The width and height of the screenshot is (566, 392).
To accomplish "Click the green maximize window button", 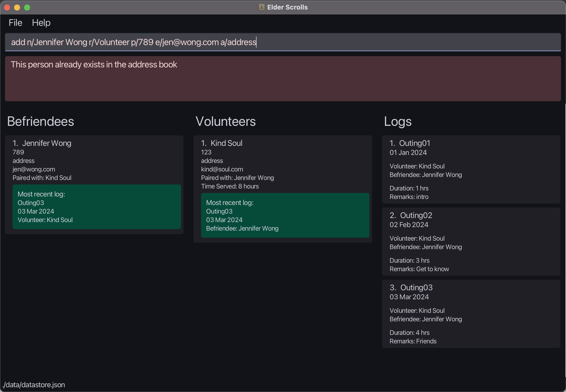I will [27, 8].
